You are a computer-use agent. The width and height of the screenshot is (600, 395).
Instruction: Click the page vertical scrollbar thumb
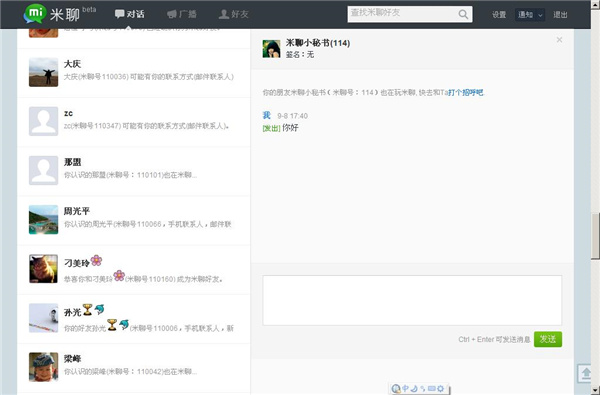595,236
